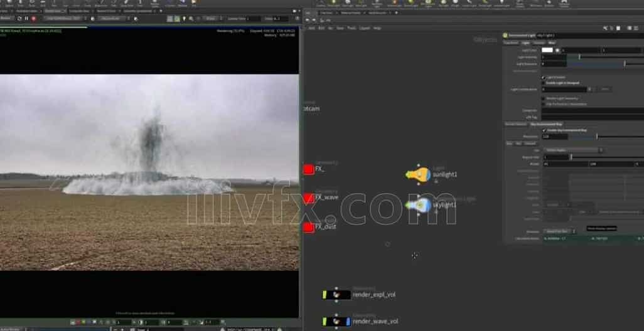644x331 pixels.
Task: Switch to the Shadow parameter tab
Action: point(539,43)
